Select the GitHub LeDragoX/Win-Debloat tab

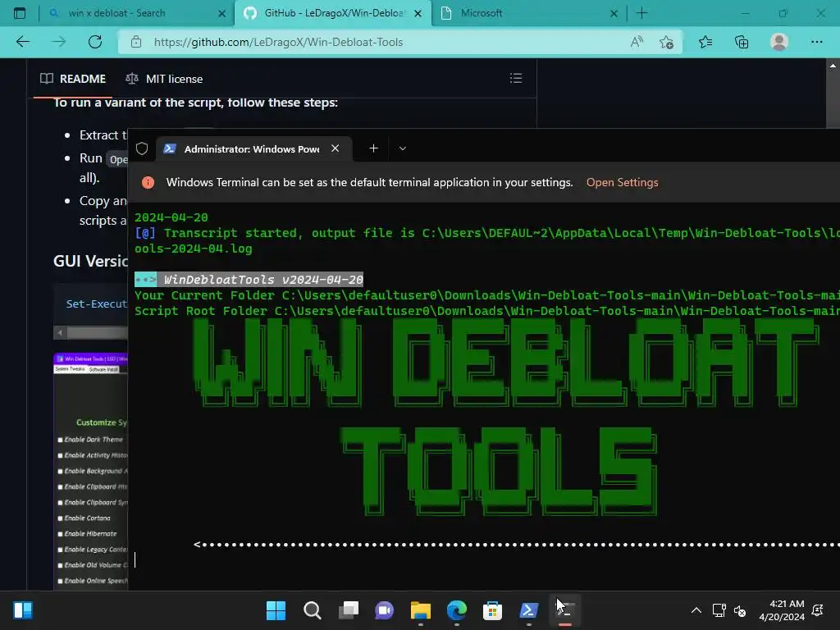(x=332, y=13)
